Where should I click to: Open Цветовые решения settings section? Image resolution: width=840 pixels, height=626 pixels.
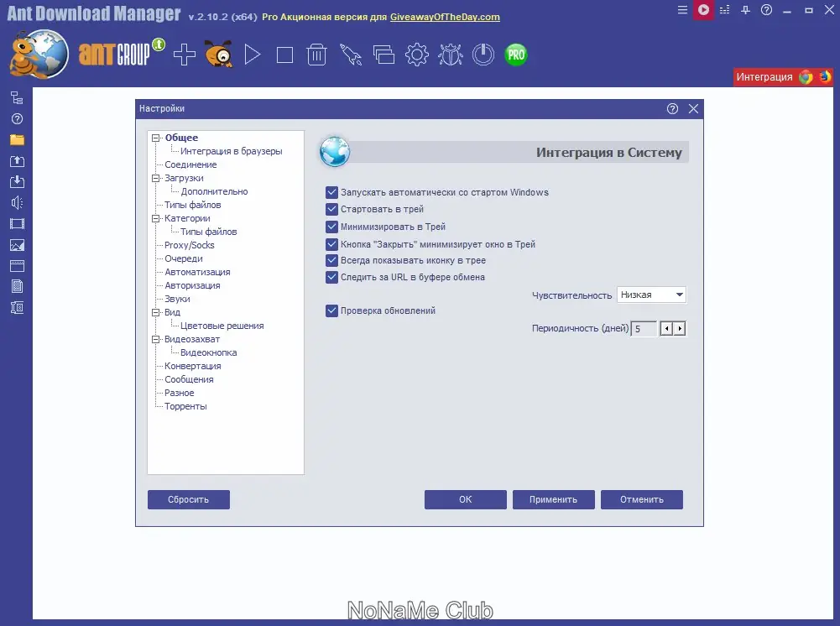[x=222, y=326]
